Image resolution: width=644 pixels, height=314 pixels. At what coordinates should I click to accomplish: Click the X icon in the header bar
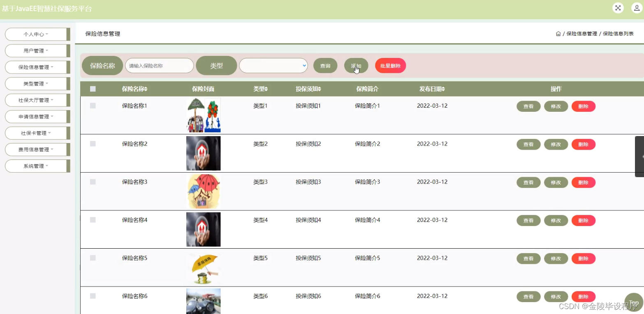point(618,7)
